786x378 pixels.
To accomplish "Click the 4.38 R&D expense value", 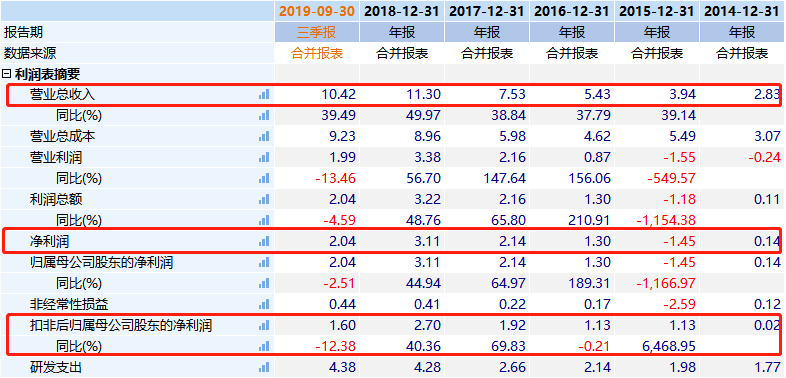I will (342, 367).
